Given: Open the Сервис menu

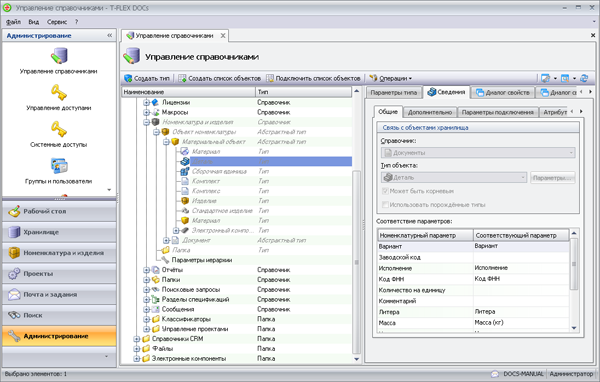Looking at the screenshot, I should [x=57, y=22].
